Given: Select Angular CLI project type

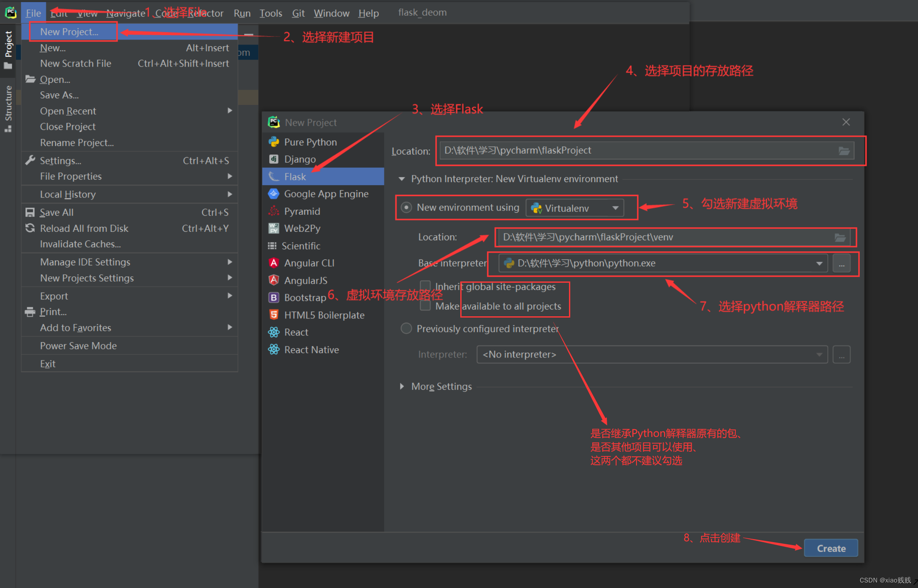Looking at the screenshot, I should pos(309,263).
